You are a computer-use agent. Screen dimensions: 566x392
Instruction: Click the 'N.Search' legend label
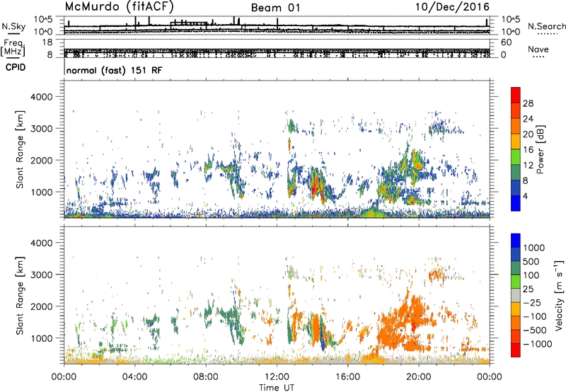(x=546, y=26)
